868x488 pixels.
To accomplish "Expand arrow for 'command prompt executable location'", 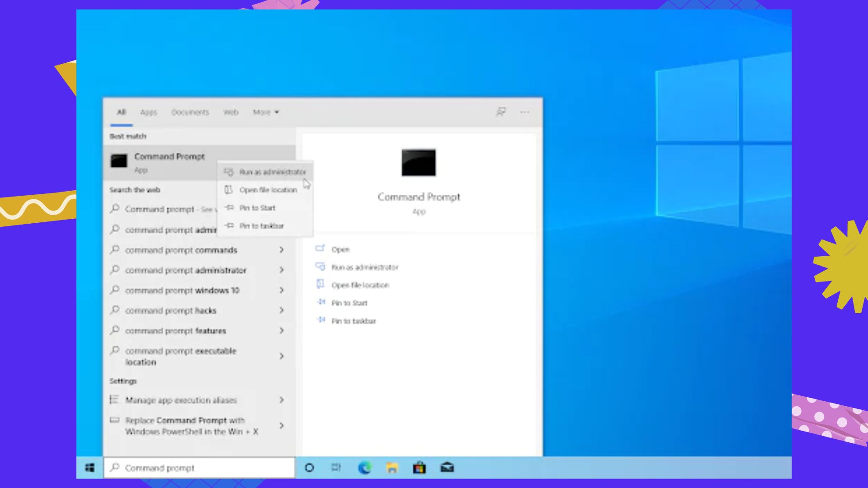I will (282, 356).
